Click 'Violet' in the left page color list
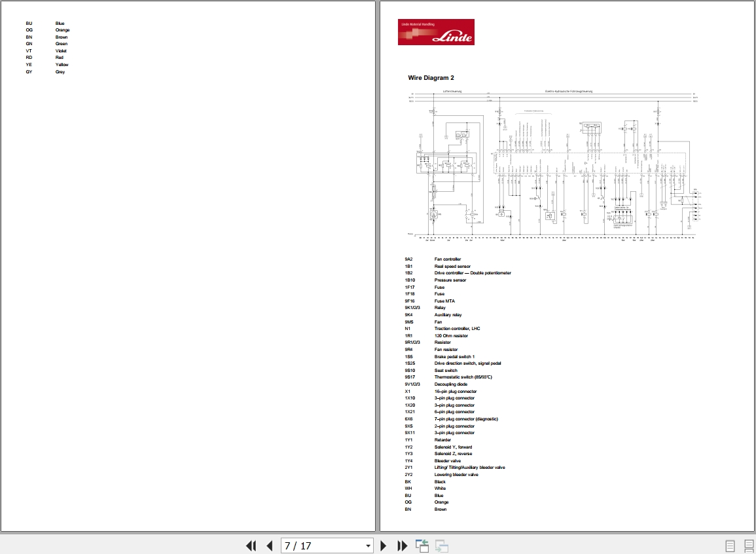 coord(61,50)
